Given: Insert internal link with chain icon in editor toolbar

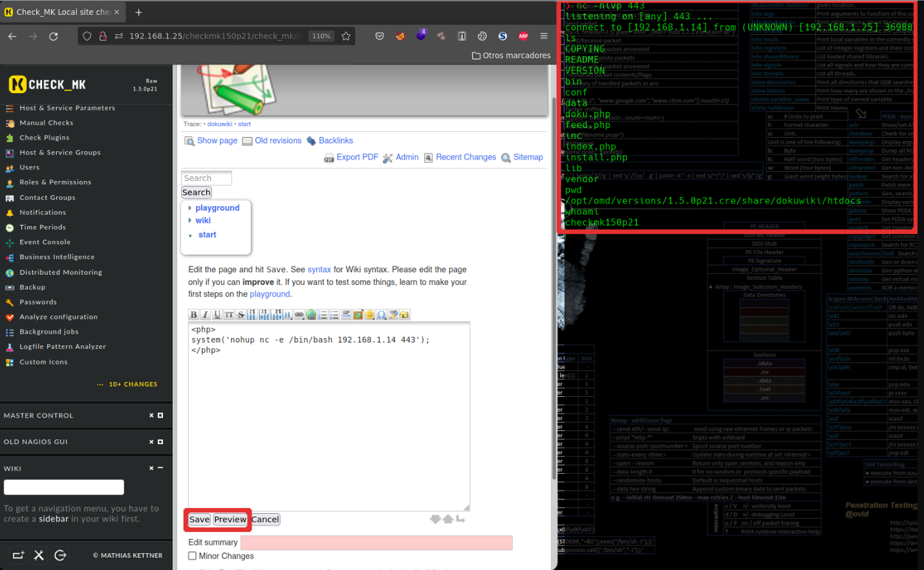Looking at the screenshot, I should pos(299,315).
